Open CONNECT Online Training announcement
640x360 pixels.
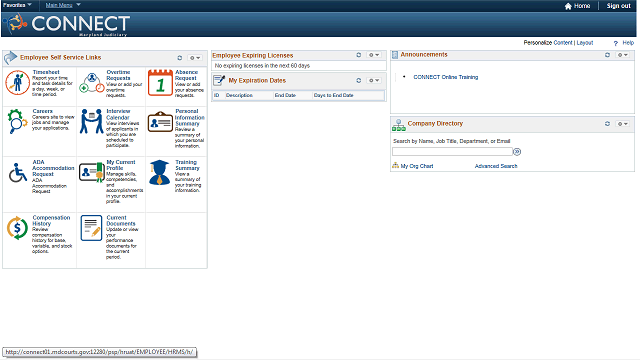(445, 77)
